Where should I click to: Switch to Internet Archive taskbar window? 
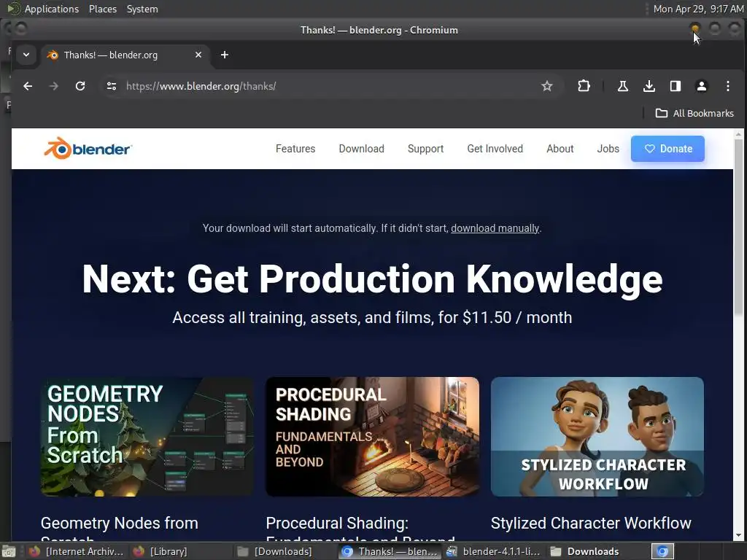pos(76,551)
